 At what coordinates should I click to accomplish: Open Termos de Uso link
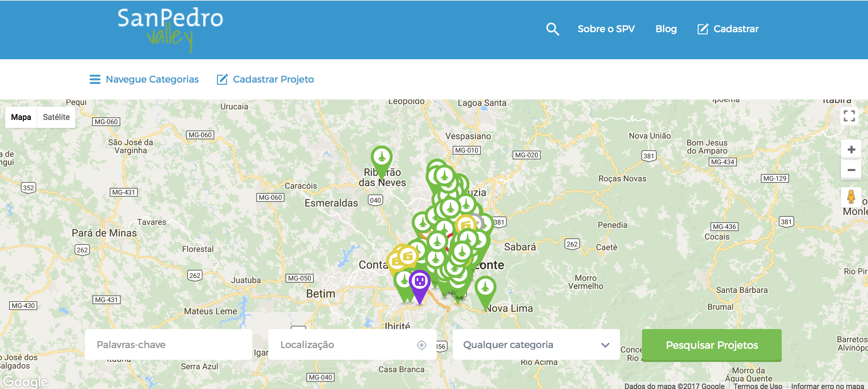pyautogui.click(x=758, y=386)
